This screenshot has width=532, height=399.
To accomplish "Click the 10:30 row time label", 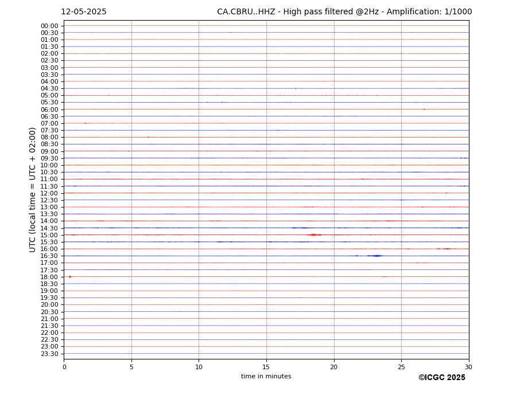I will pos(49,173).
